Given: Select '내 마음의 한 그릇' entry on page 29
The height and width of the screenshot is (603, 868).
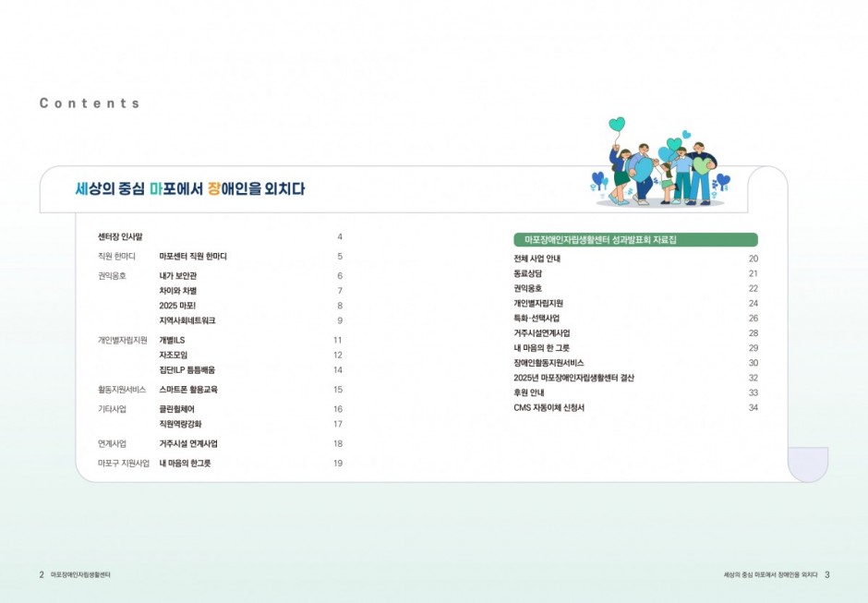Looking at the screenshot, I should (541, 348).
